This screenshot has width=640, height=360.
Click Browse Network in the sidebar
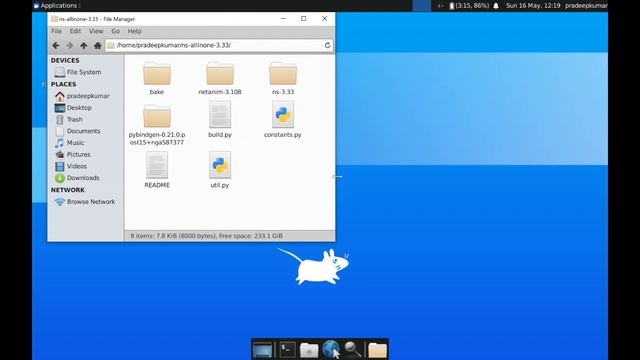(85, 202)
